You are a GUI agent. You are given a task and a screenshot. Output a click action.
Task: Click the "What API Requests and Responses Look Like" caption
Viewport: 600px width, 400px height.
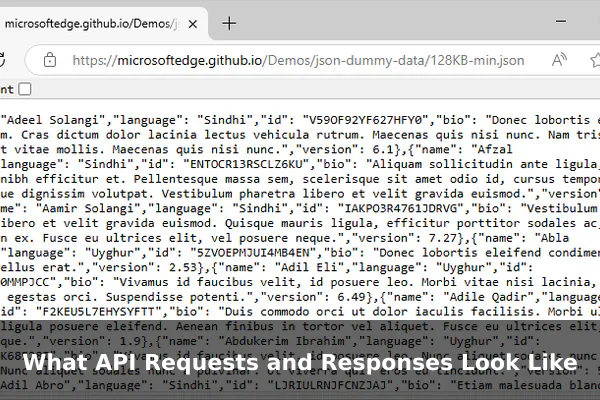300,362
